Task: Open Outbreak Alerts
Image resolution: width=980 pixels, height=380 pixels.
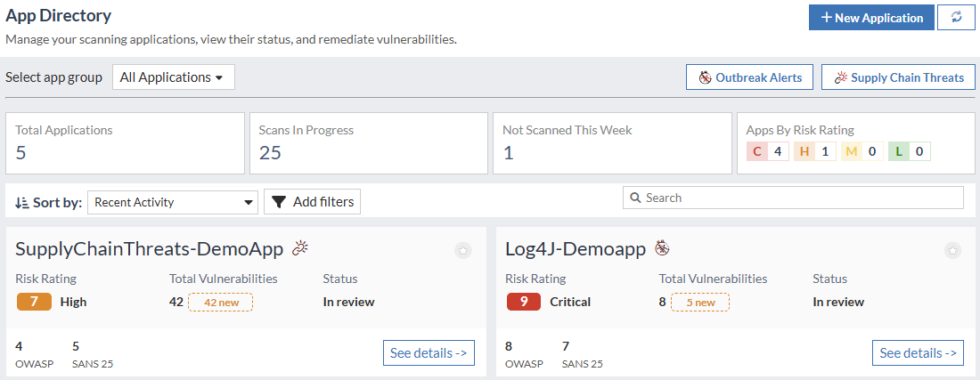Action: point(750,77)
